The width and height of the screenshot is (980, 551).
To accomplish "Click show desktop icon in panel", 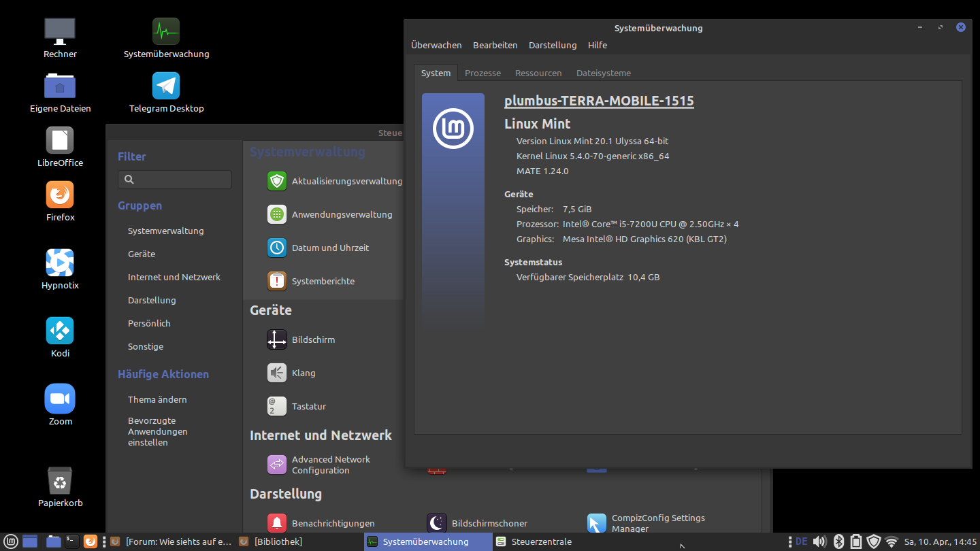I will click(30, 541).
